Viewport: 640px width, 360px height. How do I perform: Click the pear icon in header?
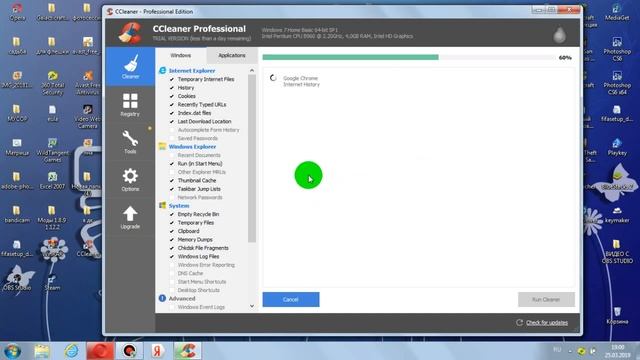tap(559, 35)
